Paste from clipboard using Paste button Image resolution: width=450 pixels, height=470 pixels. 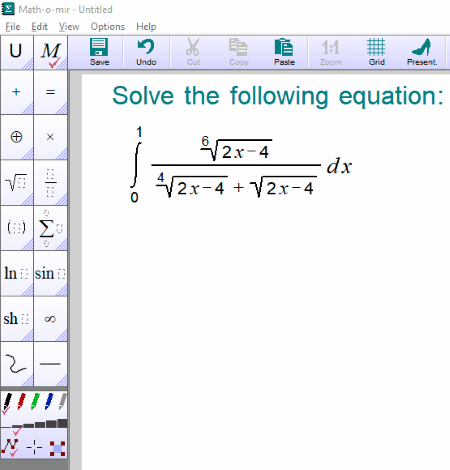pos(284,52)
